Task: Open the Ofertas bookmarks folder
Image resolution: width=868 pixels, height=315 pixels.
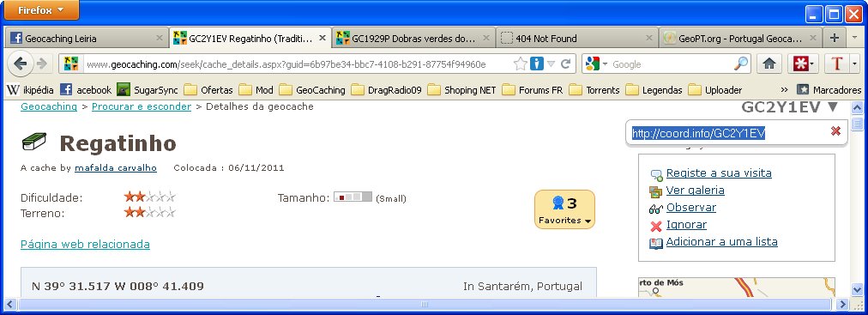Action: point(208,89)
